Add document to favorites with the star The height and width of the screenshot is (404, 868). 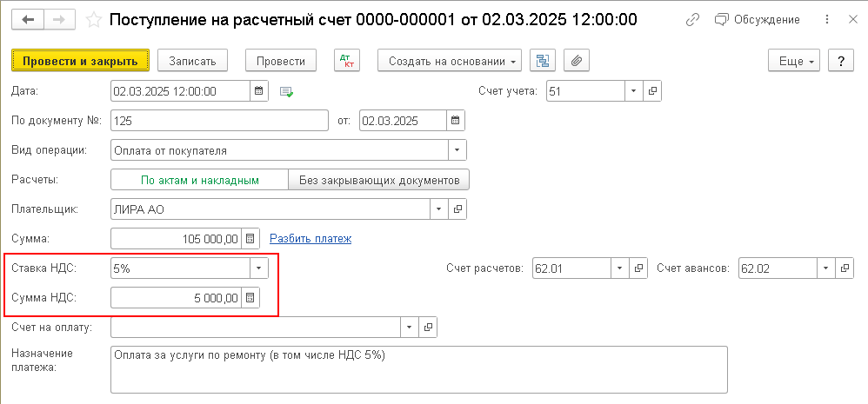pos(95,20)
